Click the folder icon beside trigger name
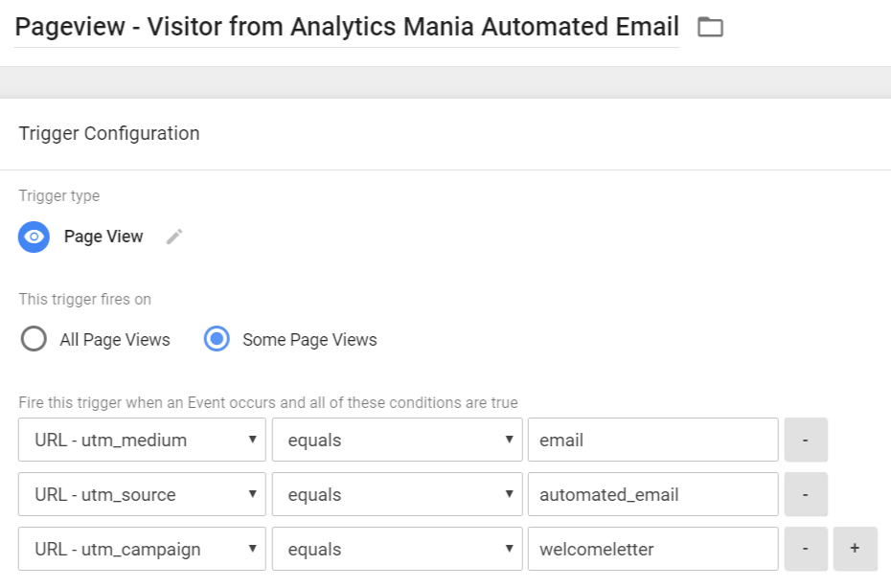The width and height of the screenshot is (891, 588). click(x=710, y=27)
